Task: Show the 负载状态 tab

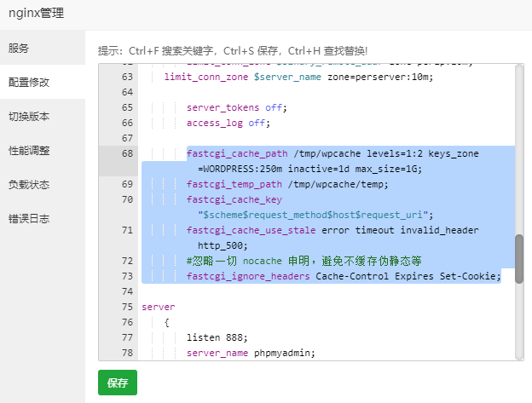Action: pos(29,185)
